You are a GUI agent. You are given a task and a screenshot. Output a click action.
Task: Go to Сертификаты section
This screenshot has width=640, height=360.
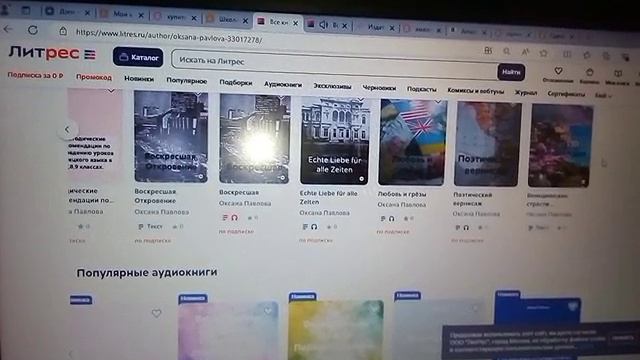click(566, 94)
